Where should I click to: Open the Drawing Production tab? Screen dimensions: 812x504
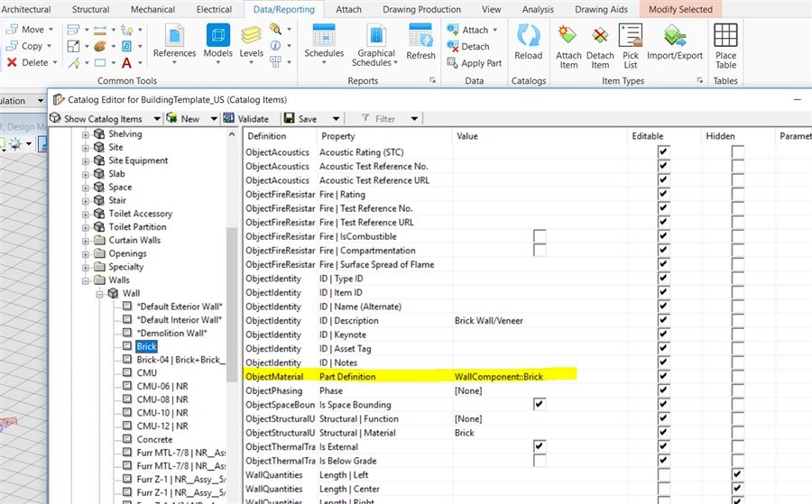click(421, 9)
